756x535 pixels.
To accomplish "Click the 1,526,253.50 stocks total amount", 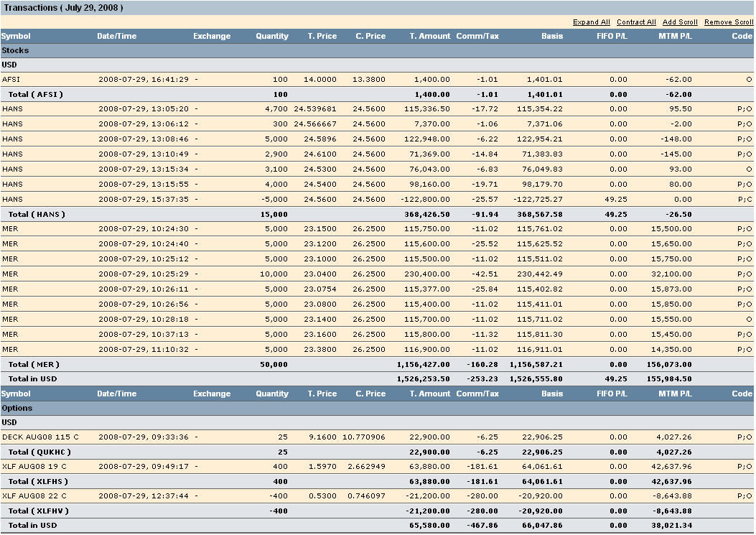I will (424, 379).
